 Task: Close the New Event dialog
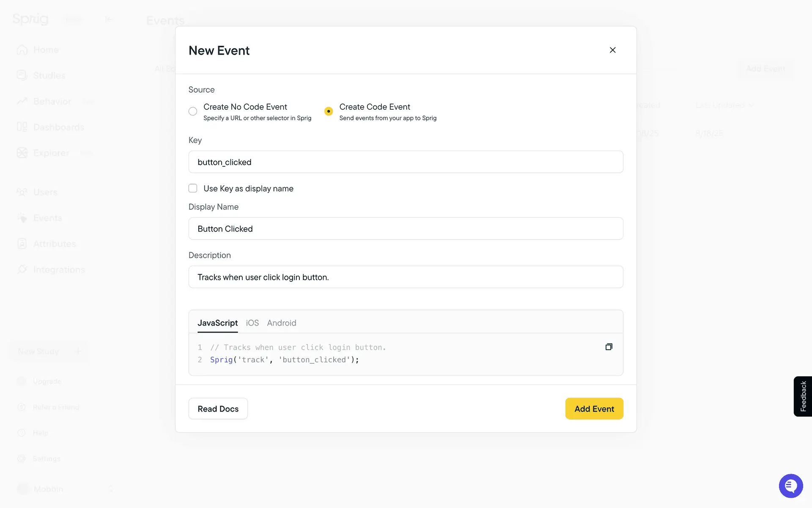[x=612, y=50]
